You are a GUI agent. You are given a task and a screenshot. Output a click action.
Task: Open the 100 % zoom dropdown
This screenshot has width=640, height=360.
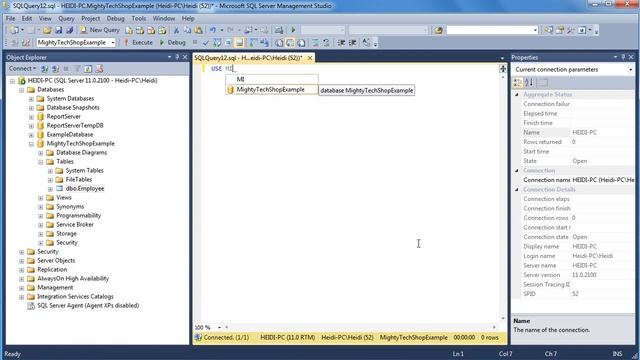pyautogui.click(x=219, y=327)
